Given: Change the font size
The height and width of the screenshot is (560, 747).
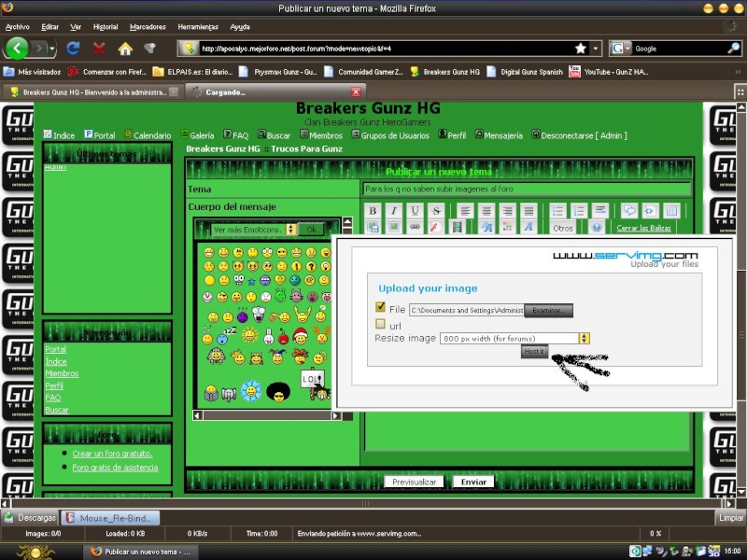Looking at the screenshot, I should (486, 227).
